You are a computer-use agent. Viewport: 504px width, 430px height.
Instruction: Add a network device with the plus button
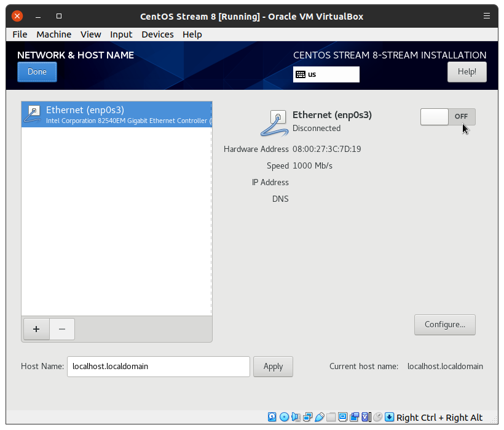[x=36, y=329]
